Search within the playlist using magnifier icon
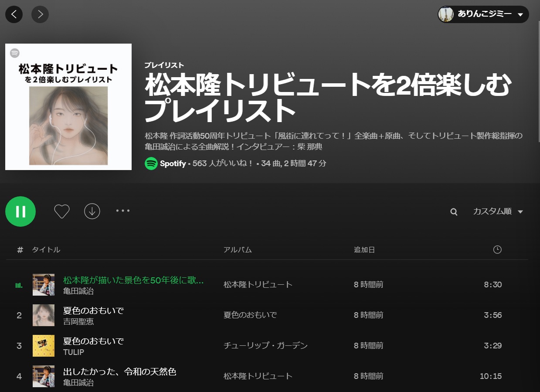The width and height of the screenshot is (540, 392). click(454, 212)
